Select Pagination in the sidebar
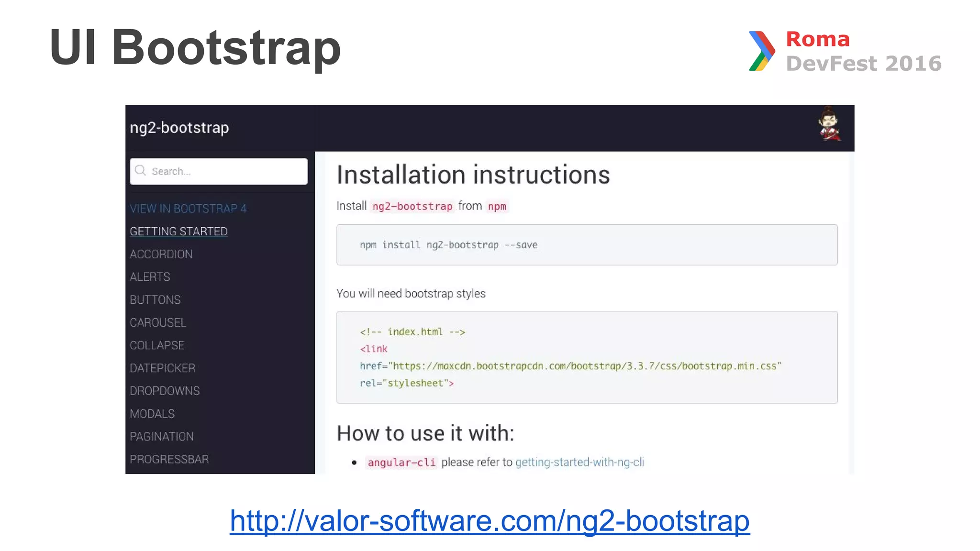 pyautogui.click(x=162, y=437)
